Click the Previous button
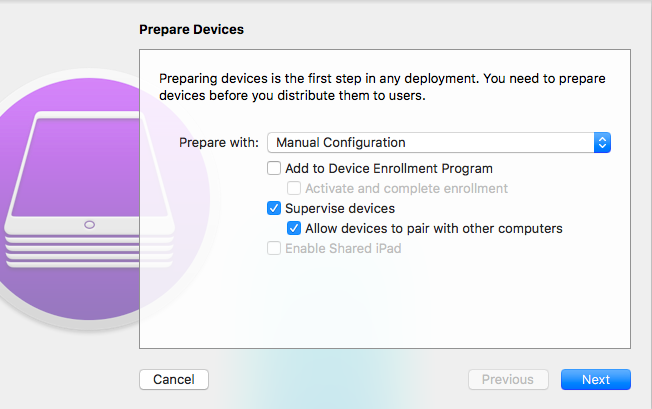Image resolution: width=652 pixels, height=409 pixels. (508, 380)
